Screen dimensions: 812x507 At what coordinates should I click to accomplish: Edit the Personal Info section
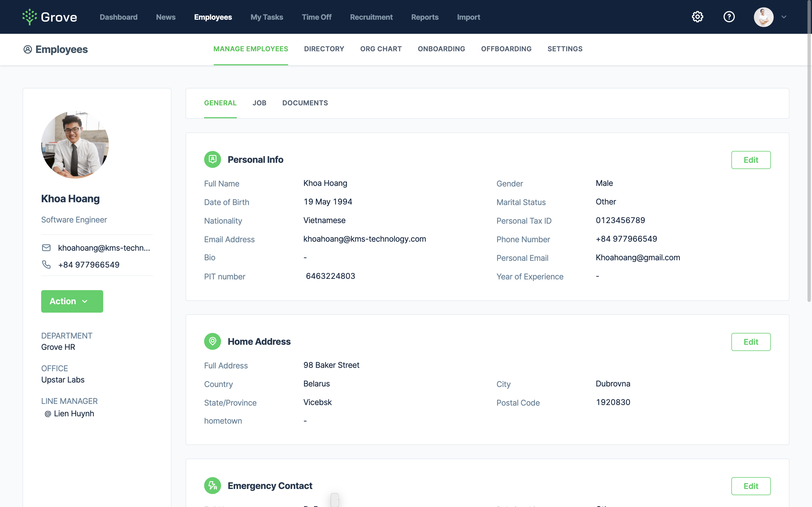coord(751,160)
